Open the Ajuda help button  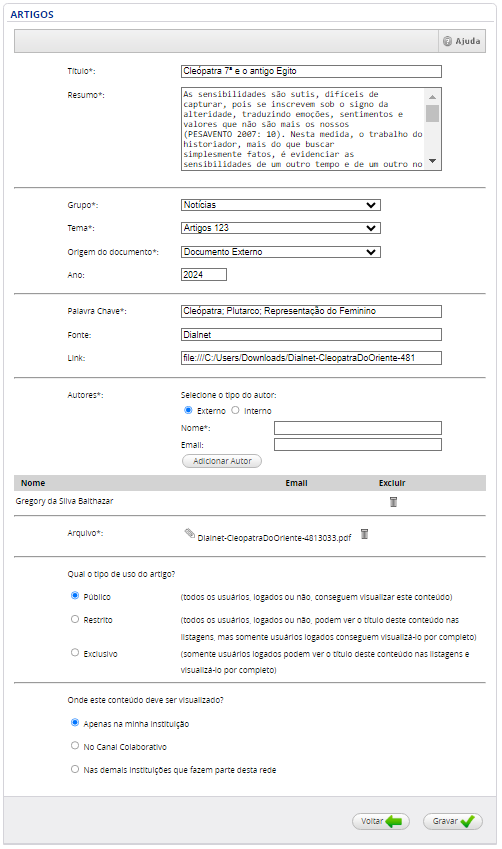coord(461,41)
